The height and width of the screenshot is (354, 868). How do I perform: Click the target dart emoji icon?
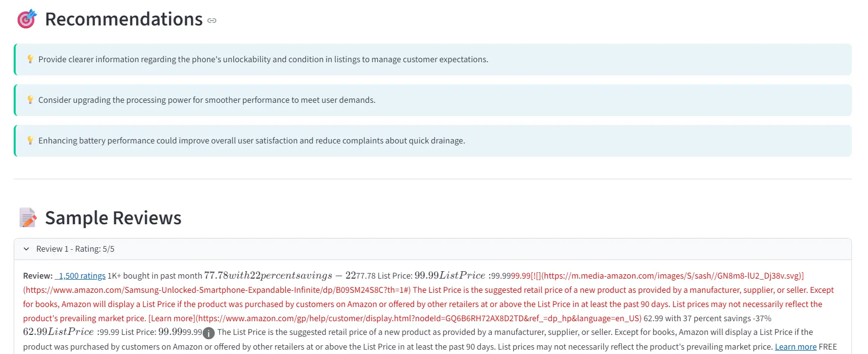tap(27, 19)
